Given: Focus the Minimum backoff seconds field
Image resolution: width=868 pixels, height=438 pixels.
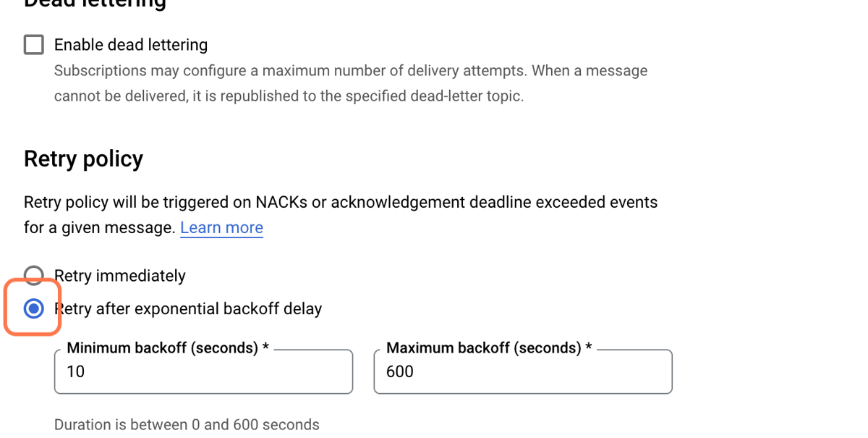Looking at the screenshot, I should pos(203,371).
